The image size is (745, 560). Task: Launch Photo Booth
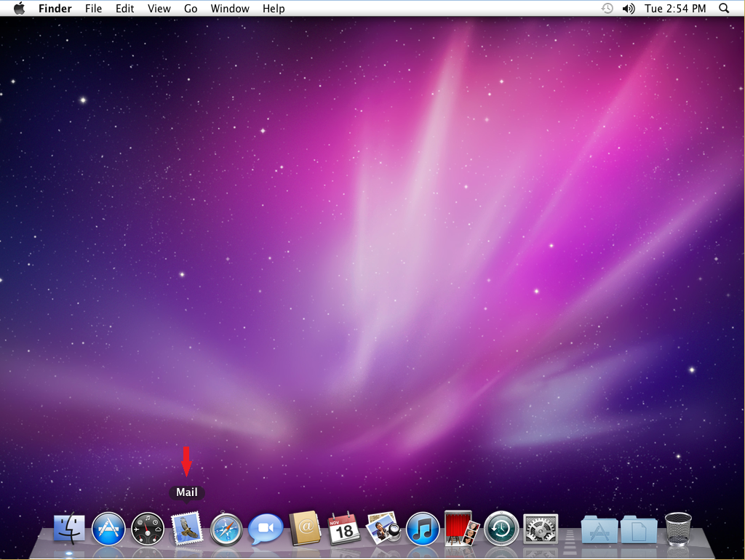pos(461,529)
